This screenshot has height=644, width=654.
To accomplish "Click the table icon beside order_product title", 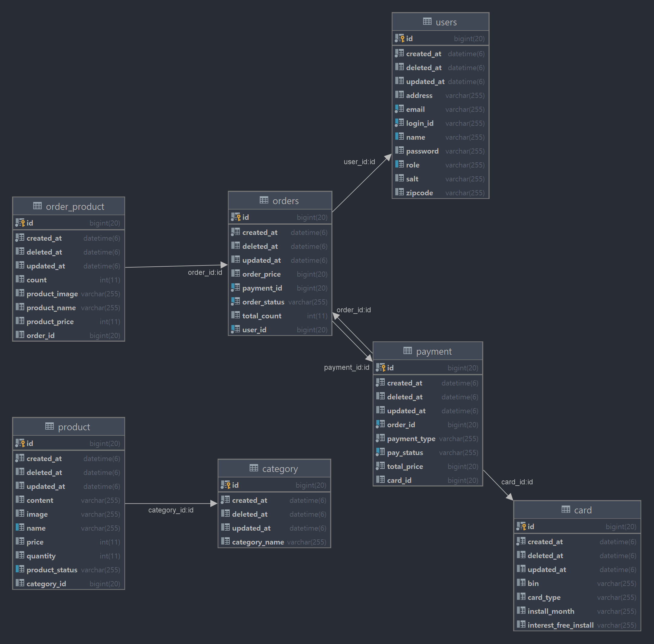I will [x=37, y=206].
